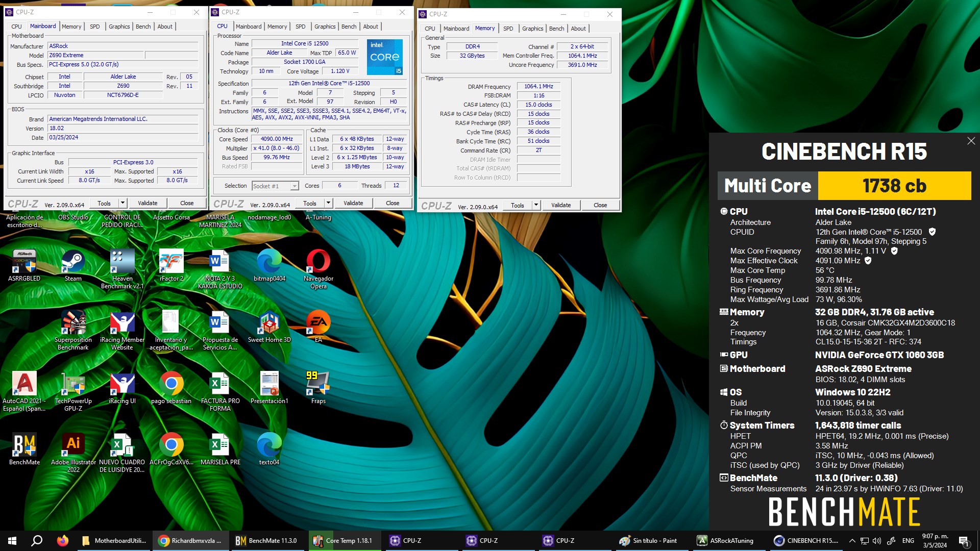980x551 pixels.
Task: Launch Navegador Opera shortcut
Action: (x=318, y=269)
